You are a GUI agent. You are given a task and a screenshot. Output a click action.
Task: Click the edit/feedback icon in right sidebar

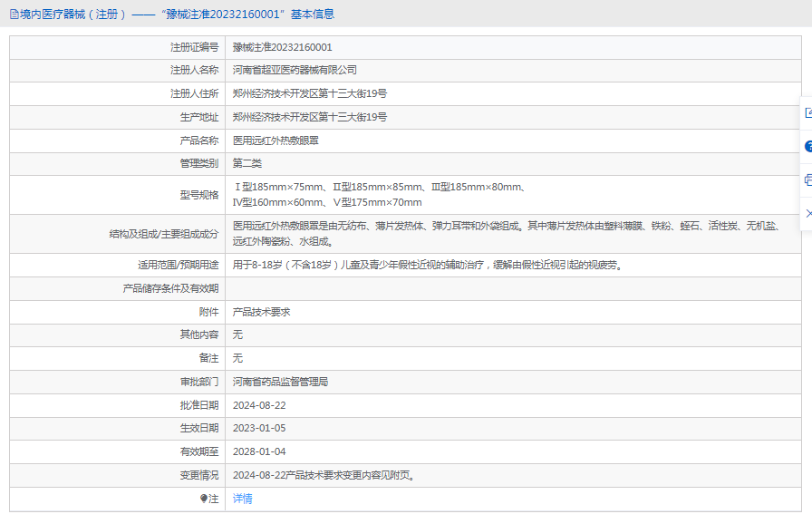tap(807, 113)
